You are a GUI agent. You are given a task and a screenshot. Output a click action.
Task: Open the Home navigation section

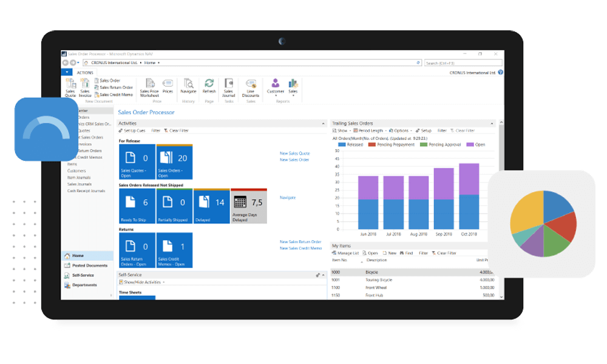click(x=87, y=255)
